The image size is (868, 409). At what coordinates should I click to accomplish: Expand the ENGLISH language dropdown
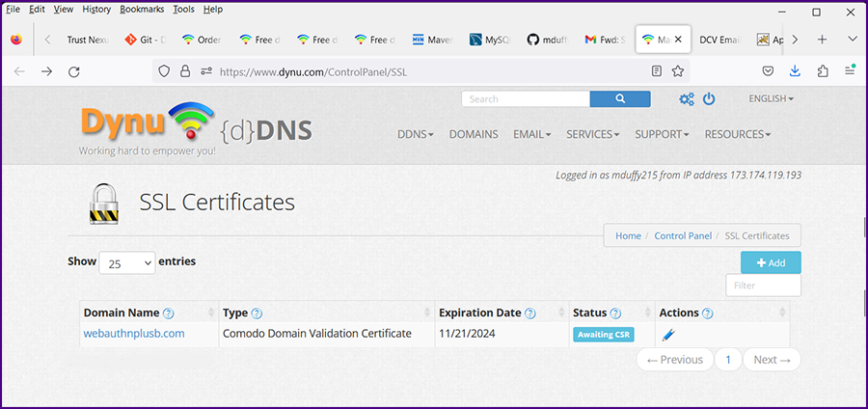coord(771,99)
